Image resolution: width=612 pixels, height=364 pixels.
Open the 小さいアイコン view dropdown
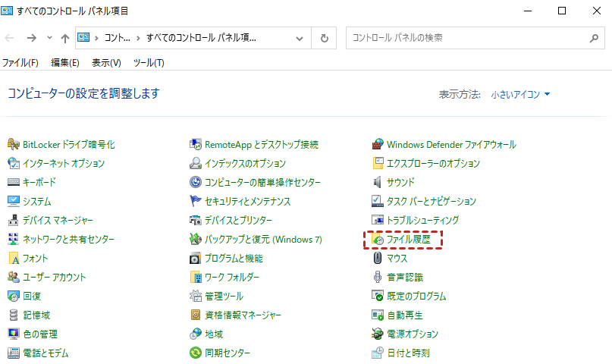(520, 95)
